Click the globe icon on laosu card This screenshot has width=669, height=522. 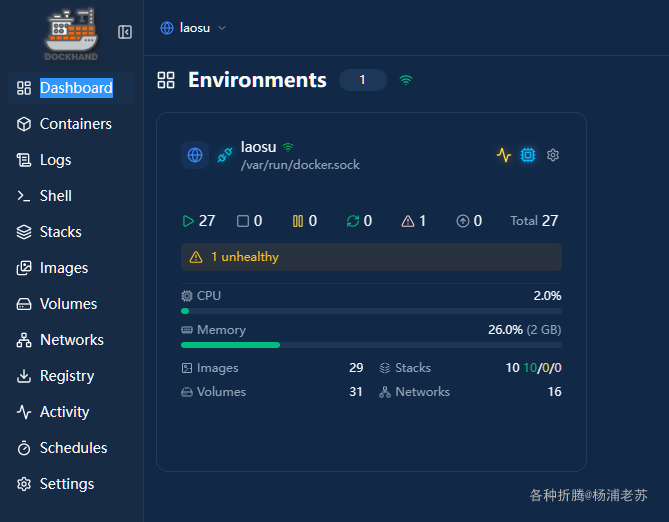point(195,156)
